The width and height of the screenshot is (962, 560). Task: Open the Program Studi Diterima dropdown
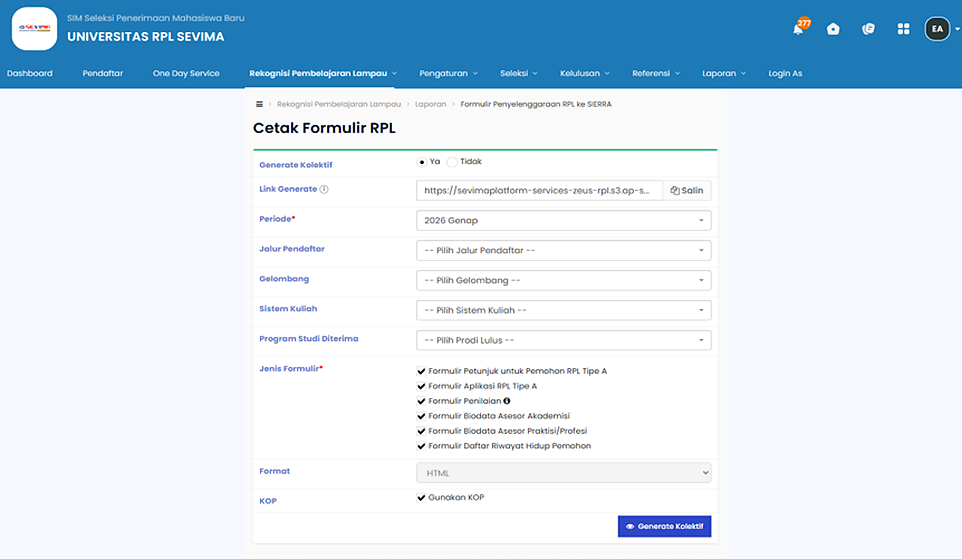click(x=563, y=340)
